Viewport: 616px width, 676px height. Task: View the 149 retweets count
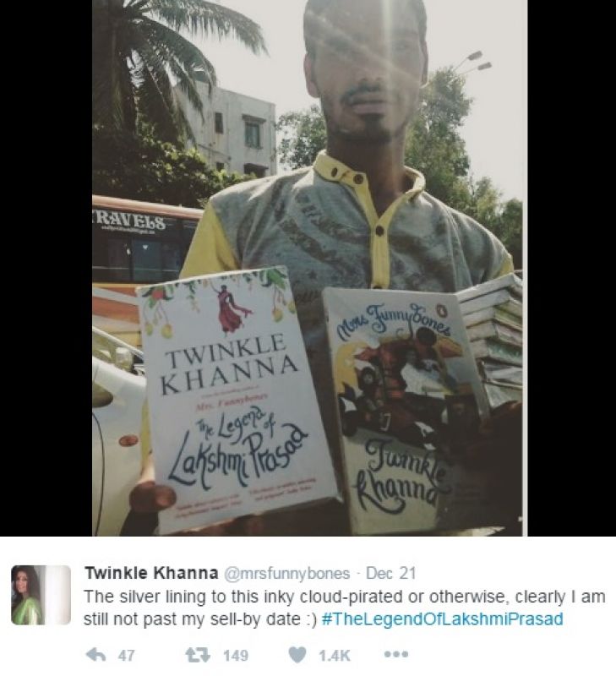[236, 656]
